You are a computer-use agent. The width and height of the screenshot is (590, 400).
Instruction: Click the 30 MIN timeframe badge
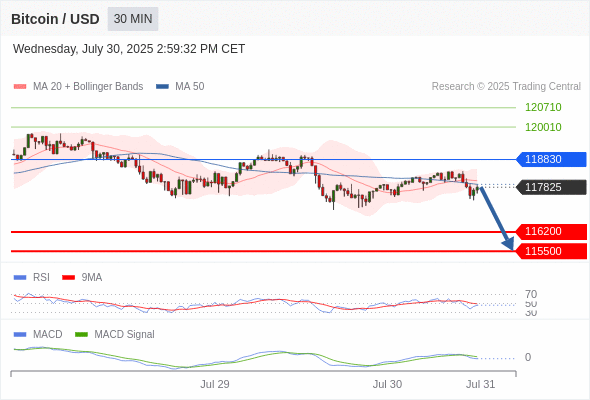click(x=133, y=19)
